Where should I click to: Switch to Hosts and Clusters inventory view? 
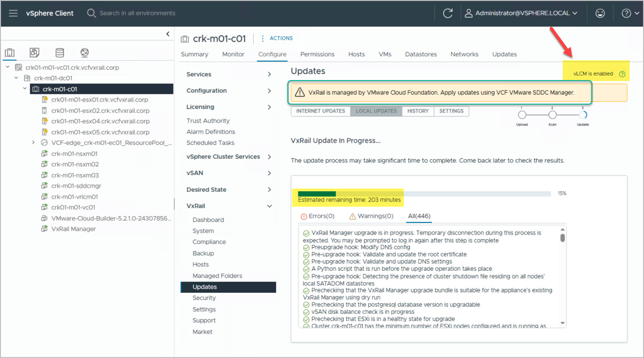coord(10,53)
